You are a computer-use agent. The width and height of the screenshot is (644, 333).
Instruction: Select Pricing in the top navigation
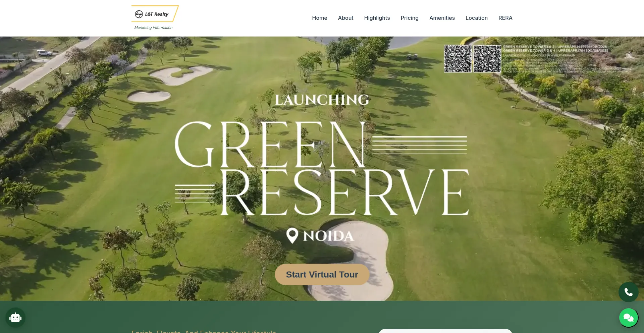[410, 18]
